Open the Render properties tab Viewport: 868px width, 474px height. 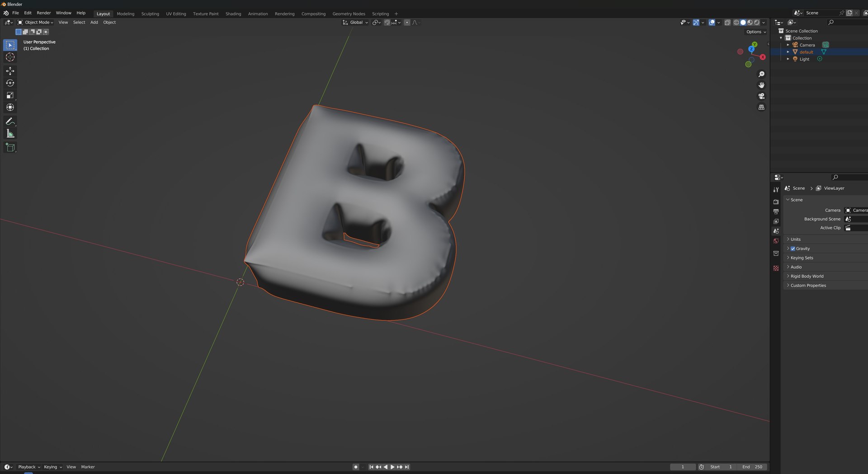click(776, 202)
